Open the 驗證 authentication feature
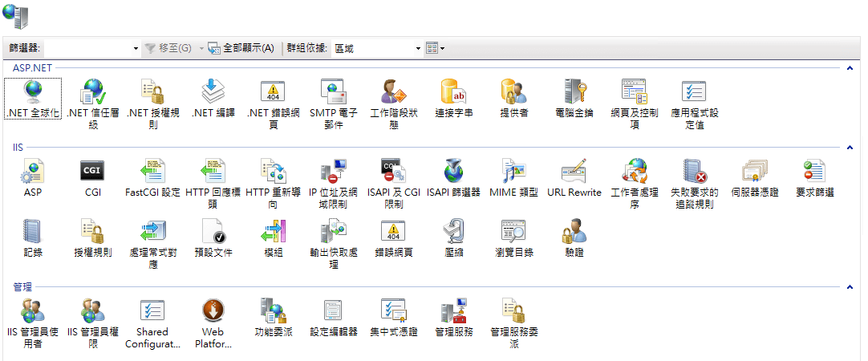 click(x=574, y=238)
